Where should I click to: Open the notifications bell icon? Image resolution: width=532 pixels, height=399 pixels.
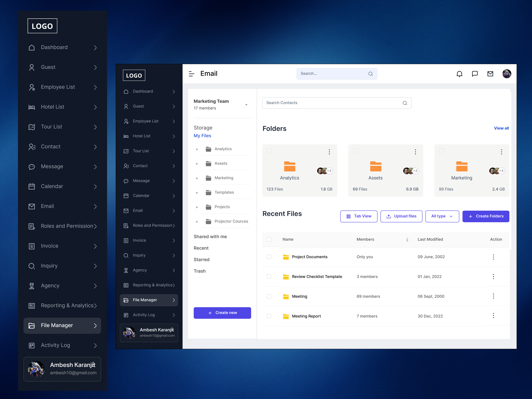(459, 74)
